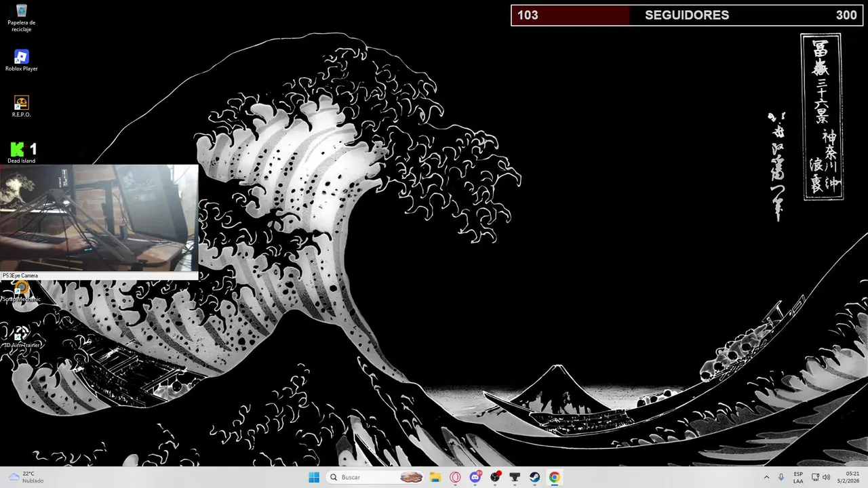Click the PS3Eye Camera video preview

point(99,218)
